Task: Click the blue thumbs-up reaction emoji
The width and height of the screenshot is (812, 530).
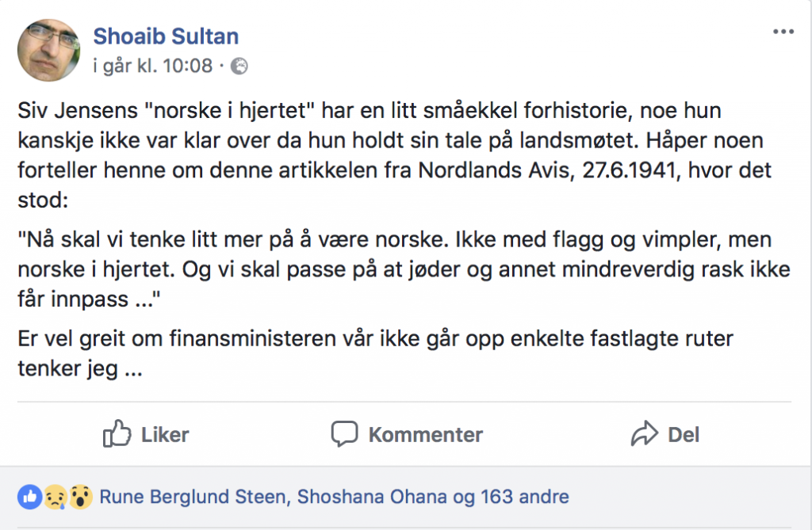Action: (30, 497)
